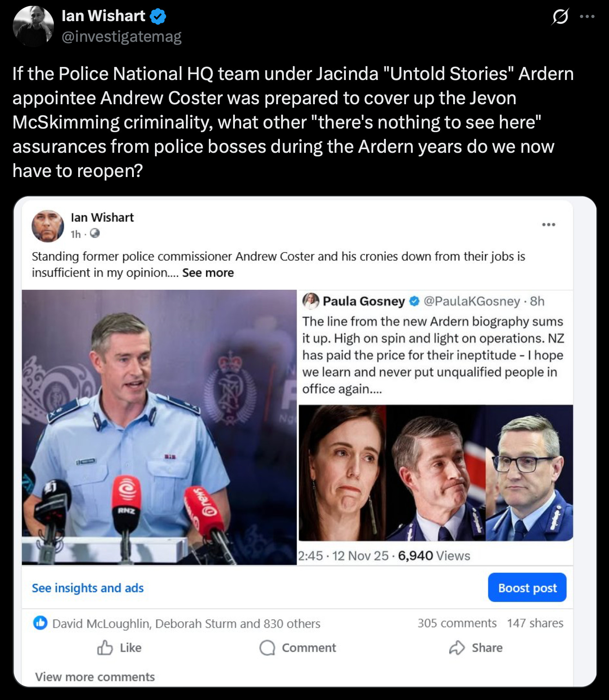The width and height of the screenshot is (609, 700).
Task: Open the Andrew Coster press conference photo
Action: [x=159, y=427]
